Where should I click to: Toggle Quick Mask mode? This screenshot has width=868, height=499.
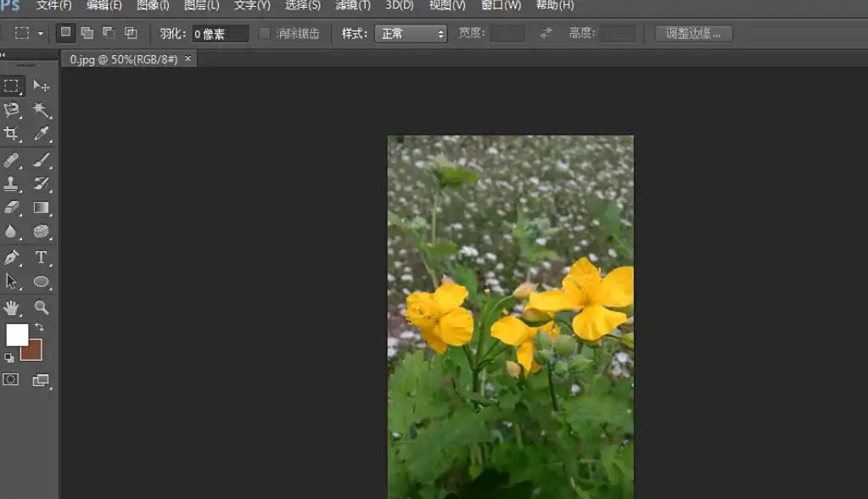pos(12,379)
